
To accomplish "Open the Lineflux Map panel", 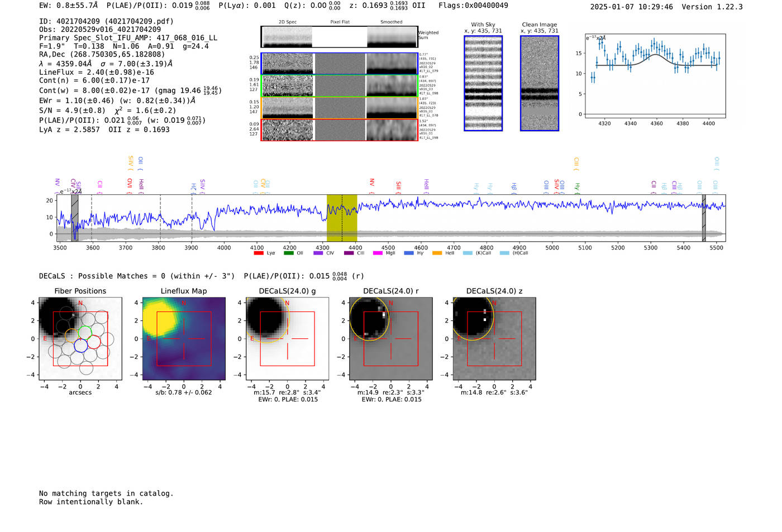I will [184, 338].
